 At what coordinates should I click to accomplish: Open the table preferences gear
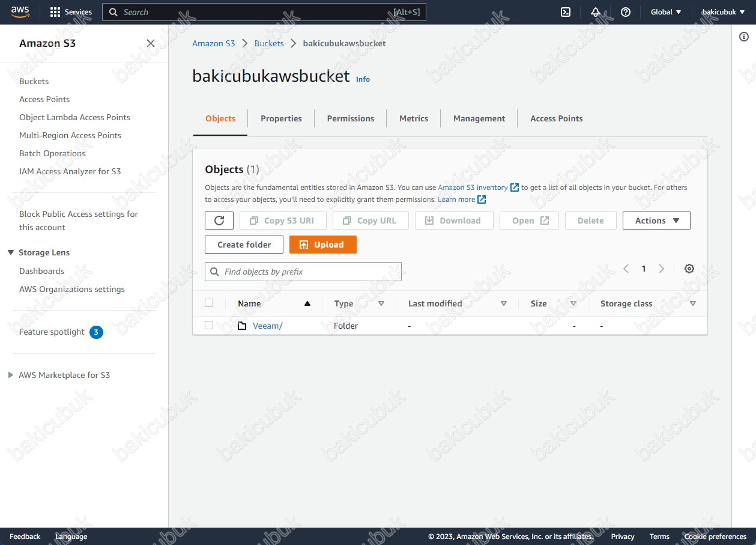(689, 269)
